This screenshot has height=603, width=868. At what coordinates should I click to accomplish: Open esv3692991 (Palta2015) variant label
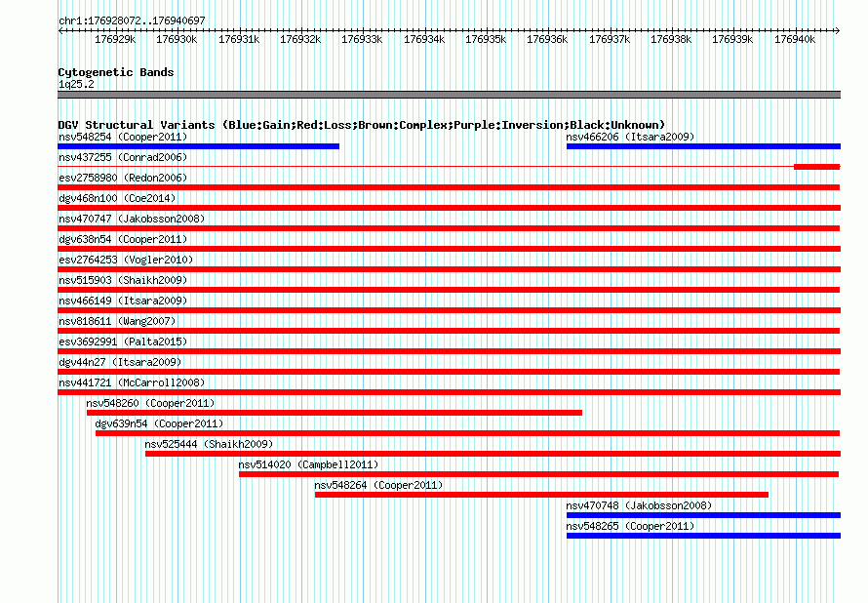(x=123, y=342)
